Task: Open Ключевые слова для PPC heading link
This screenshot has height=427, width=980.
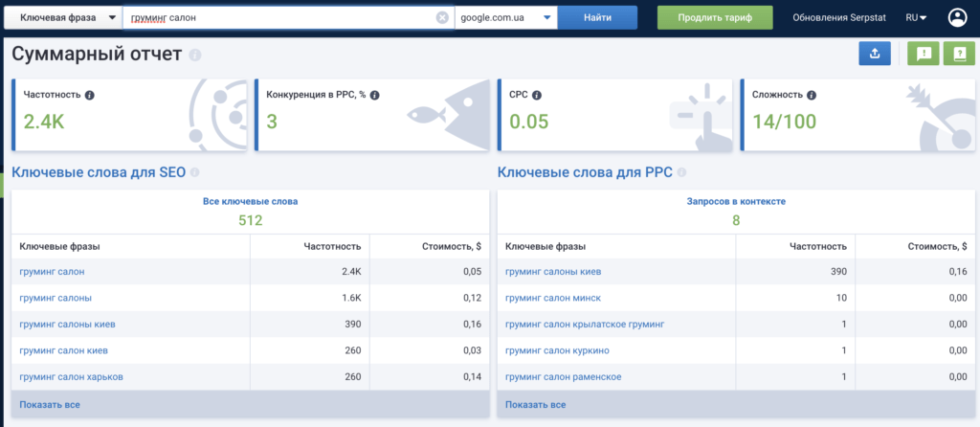Action: pyautogui.click(x=585, y=172)
